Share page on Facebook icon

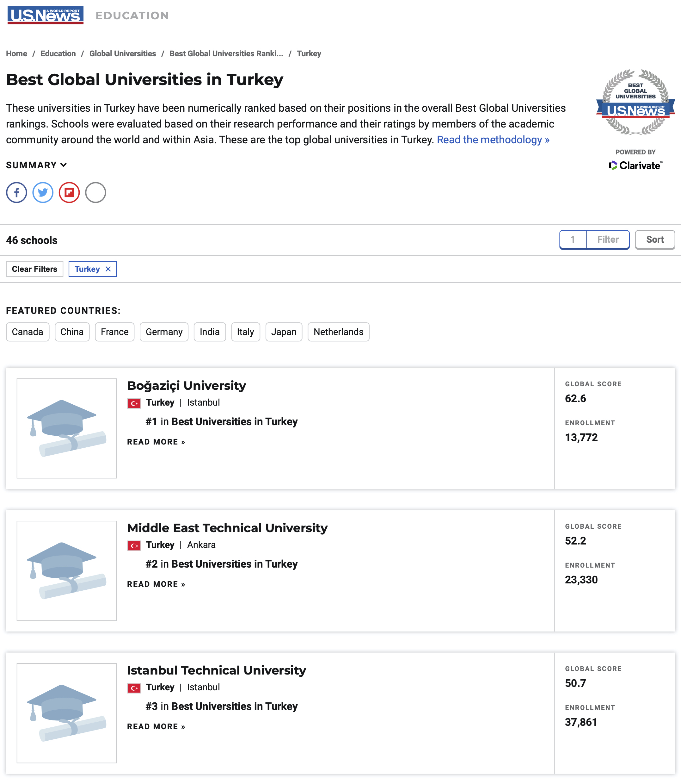[x=16, y=192]
